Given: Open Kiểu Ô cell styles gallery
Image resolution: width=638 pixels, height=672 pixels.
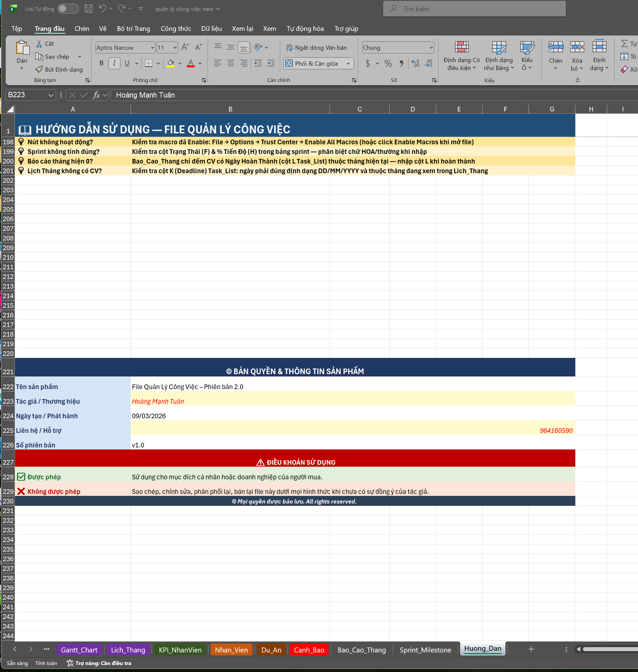Looking at the screenshot, I should pos(527,56).
